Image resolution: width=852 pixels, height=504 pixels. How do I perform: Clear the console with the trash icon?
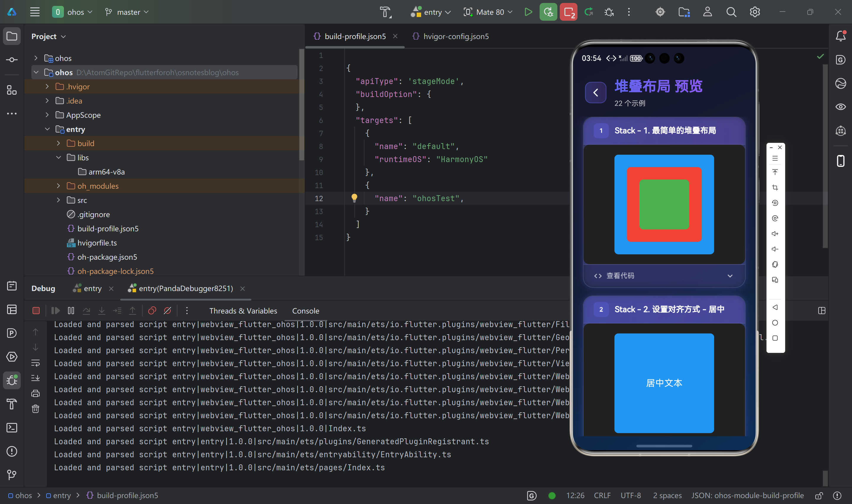(35, 408)
